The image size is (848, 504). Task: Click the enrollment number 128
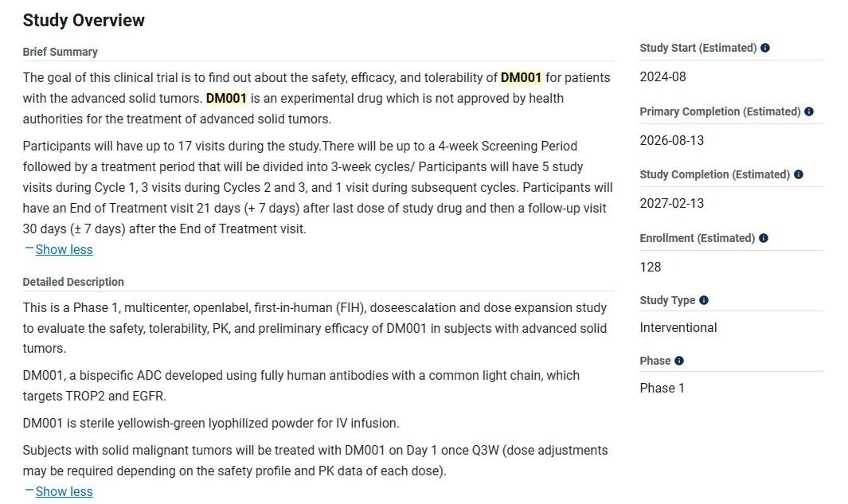click(x=651, y=268)
